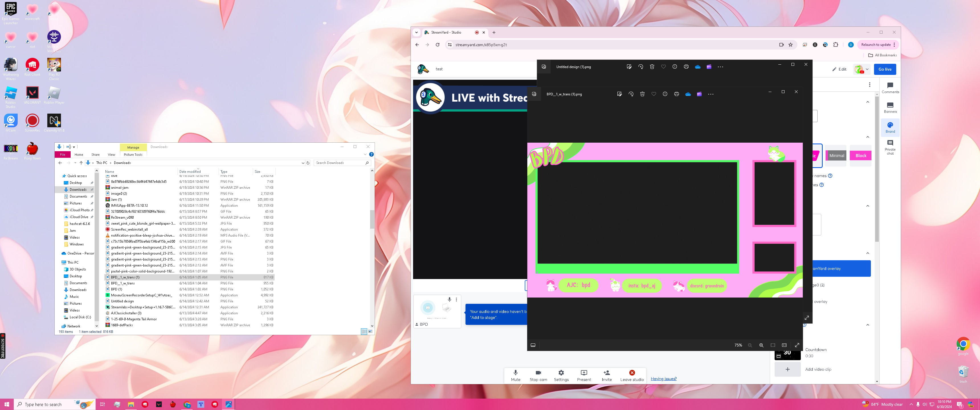Stop the camera in StreamYard
The height and width of the screenshot is (410, 980).
538,375
